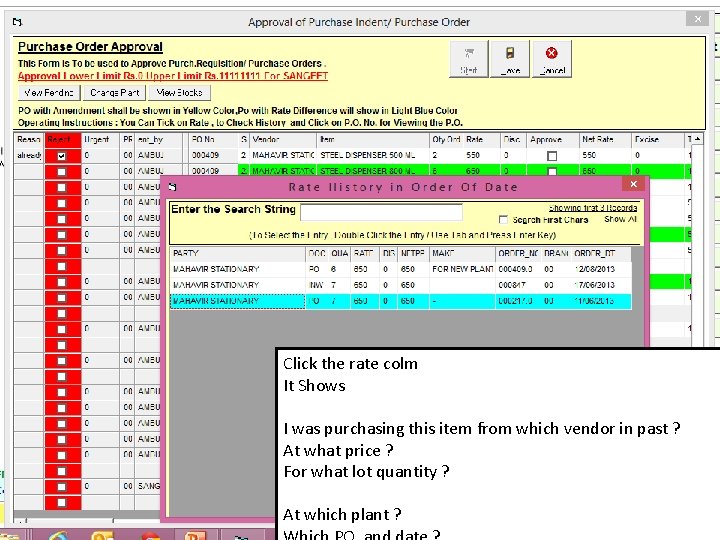Click the Reason column header
The image size is (720, 540).
tap(29, 139)
